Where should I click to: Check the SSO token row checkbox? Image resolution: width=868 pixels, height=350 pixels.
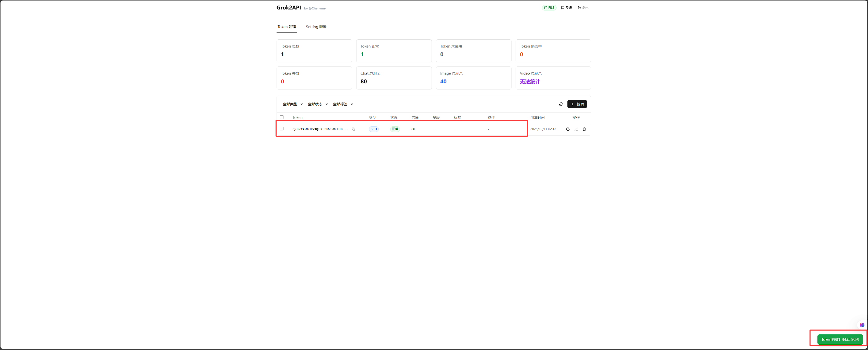282,129
